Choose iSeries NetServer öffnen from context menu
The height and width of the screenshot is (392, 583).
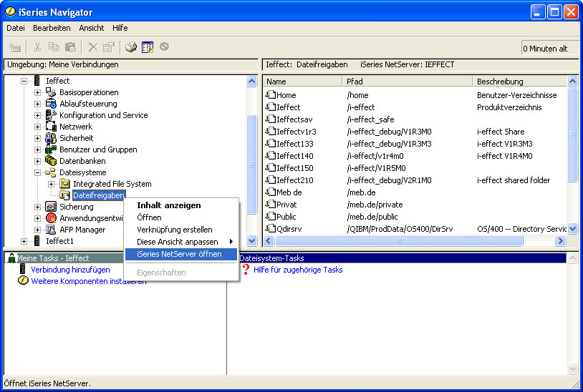point(179,254)
